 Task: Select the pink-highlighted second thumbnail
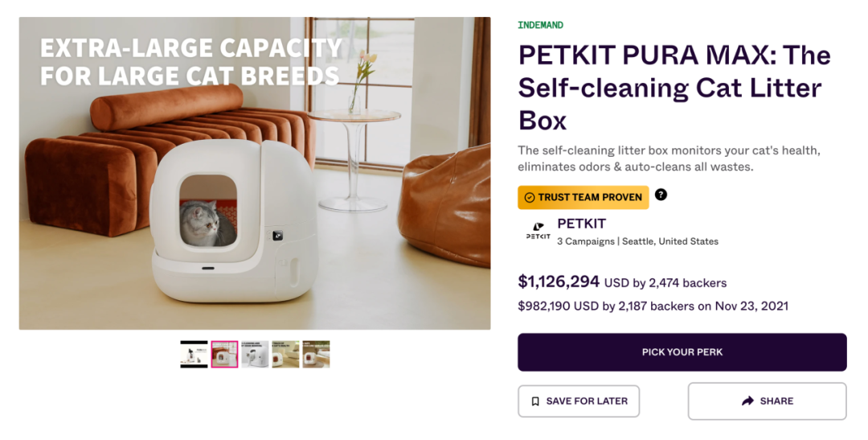point(224,355)
